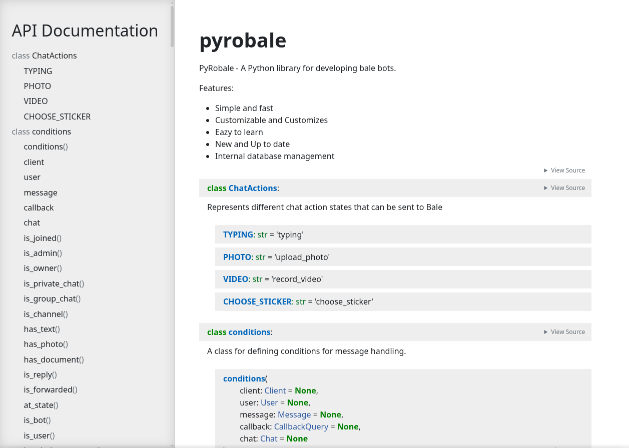The width and height of the screenshot is (629, 448).
Task: Jump to is_owner() in sidebar
Action: point(43,268)
